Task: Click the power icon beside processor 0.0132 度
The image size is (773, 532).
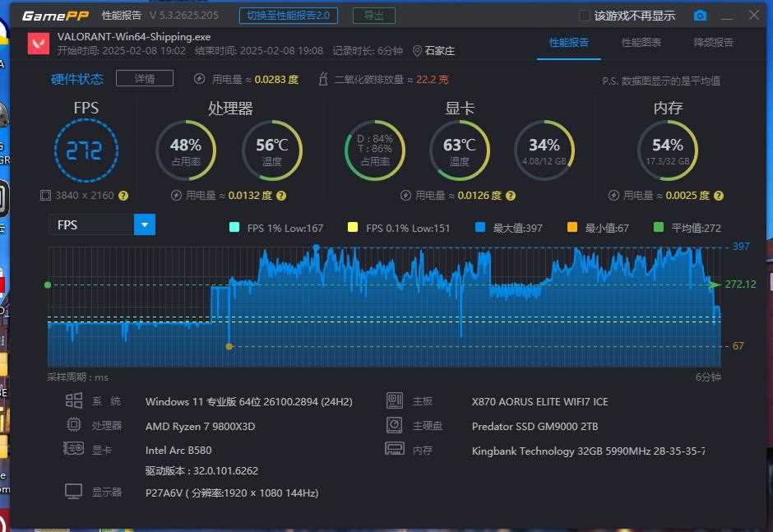Action: click(x=176, y=196)
